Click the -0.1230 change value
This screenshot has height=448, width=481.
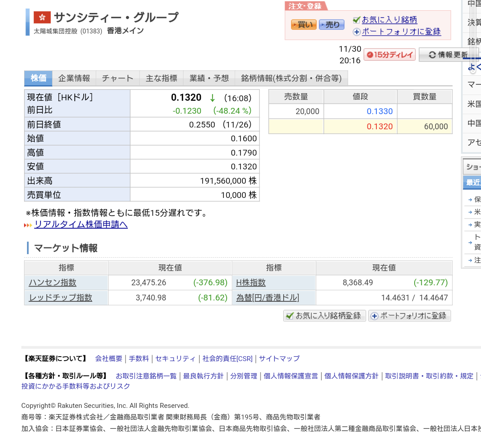(x=187, y=111)
